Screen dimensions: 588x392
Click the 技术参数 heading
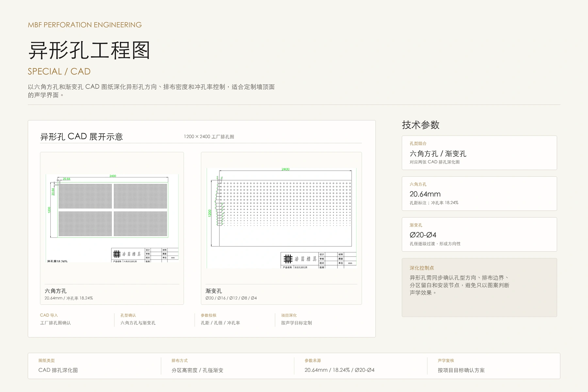[421, 125]
